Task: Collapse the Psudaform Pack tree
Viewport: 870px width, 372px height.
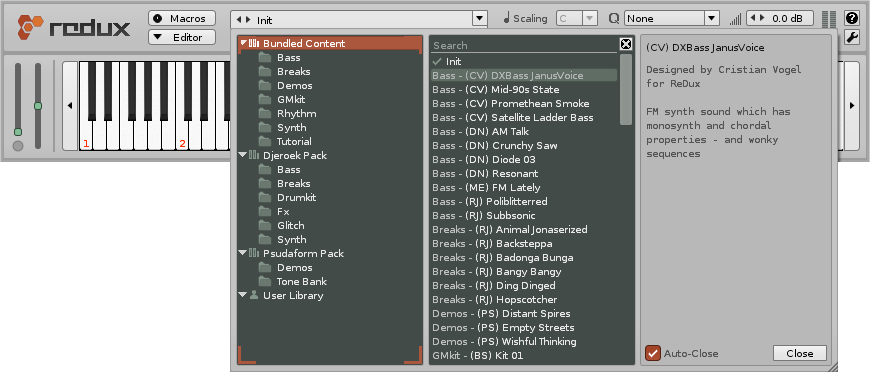Action: point(243,253)
